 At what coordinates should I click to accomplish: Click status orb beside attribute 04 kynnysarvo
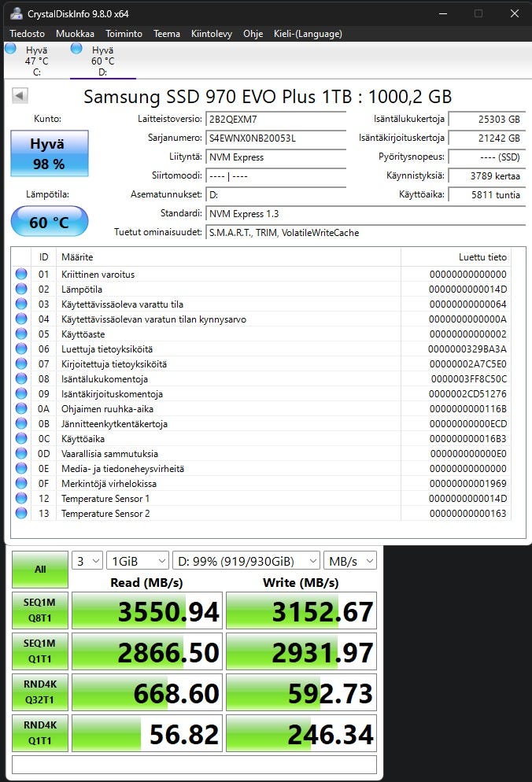point(21,319)
